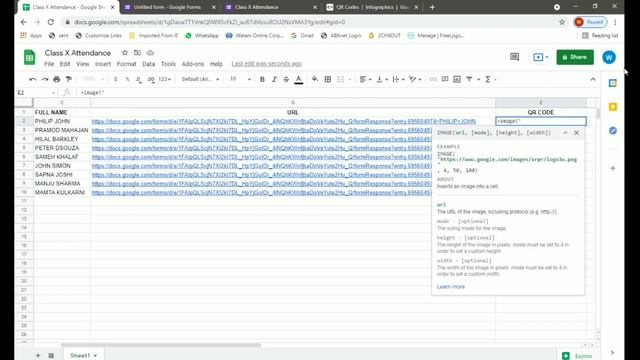Open the Explore panel button

[x=578, y=356]
